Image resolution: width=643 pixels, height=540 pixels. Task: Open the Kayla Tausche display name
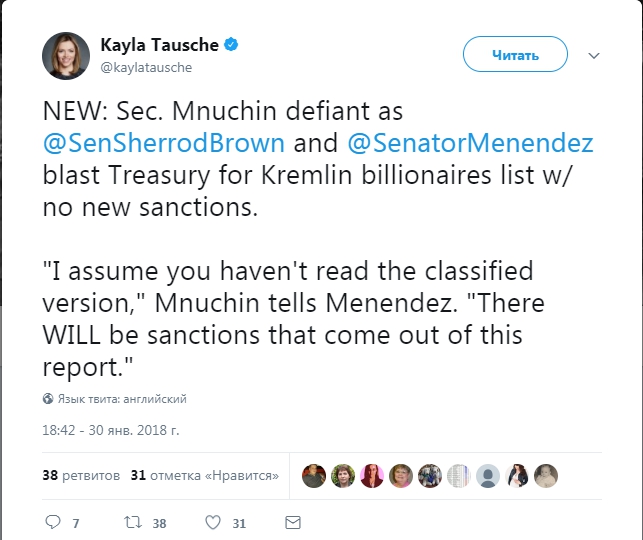(x=160, y=46)
